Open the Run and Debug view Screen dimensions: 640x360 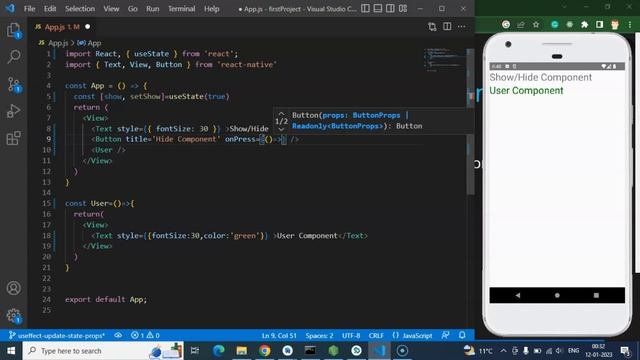pyautogui.click(x=13, y=111)
